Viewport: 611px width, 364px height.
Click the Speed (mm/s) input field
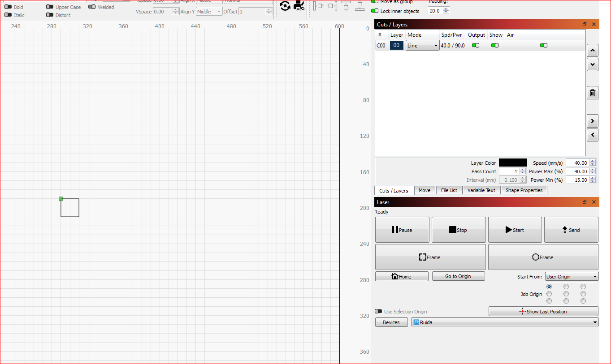click(577, 163)
